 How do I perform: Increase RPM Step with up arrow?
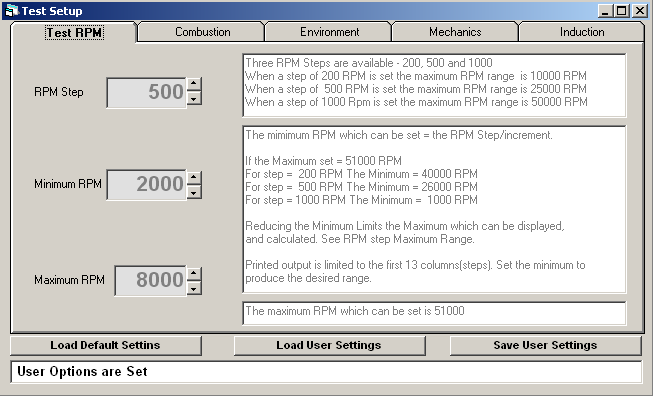coord(193,84)
